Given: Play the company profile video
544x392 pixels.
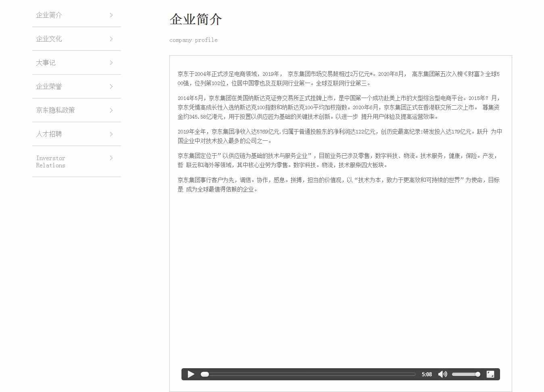Looking at the screenshot, I should [x=191, y=374].
